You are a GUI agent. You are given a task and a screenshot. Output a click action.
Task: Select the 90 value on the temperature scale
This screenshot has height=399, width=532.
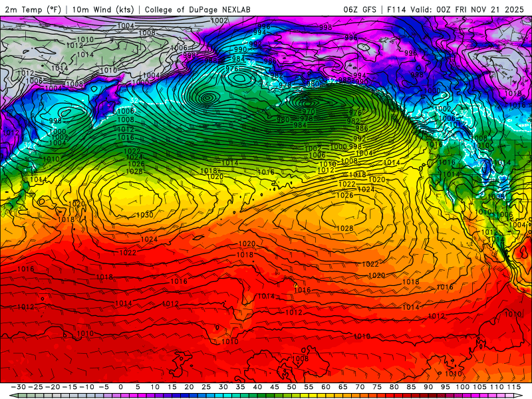[x=428, y=387]
